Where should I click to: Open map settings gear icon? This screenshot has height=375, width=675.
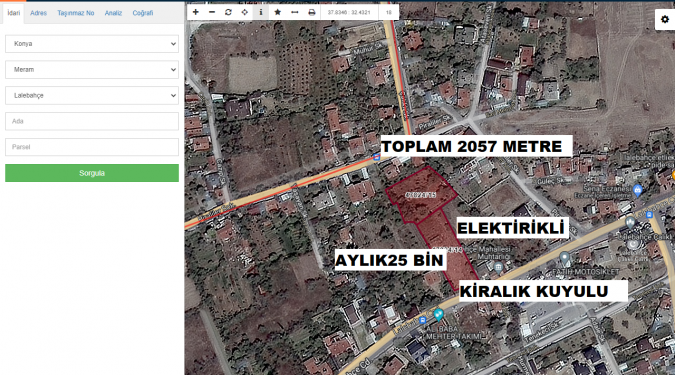click(665, 19)
